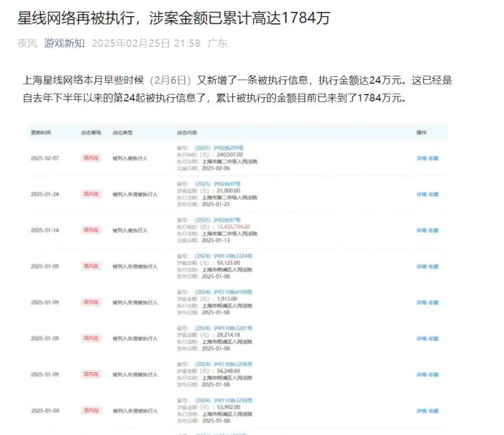Click the article title about 星线网络再被执行
504x435 pixels.
(174, 18)
